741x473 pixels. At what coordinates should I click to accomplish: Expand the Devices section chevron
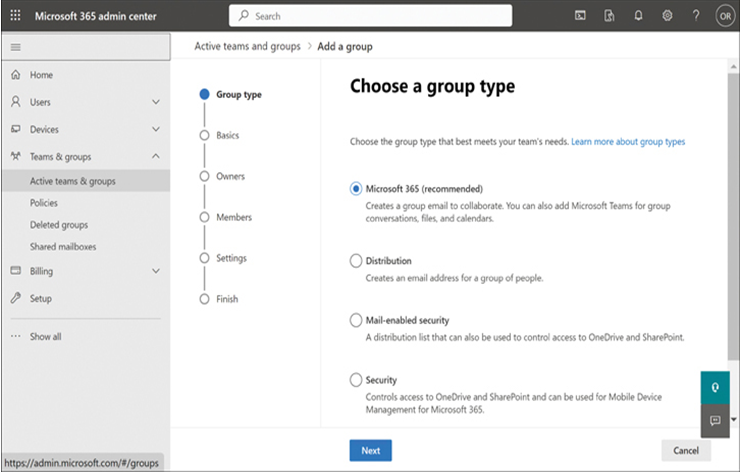coord(156,129)
